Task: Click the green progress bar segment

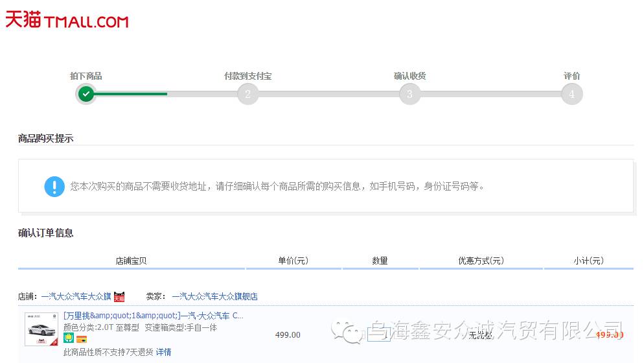Action: coord(131,94)
